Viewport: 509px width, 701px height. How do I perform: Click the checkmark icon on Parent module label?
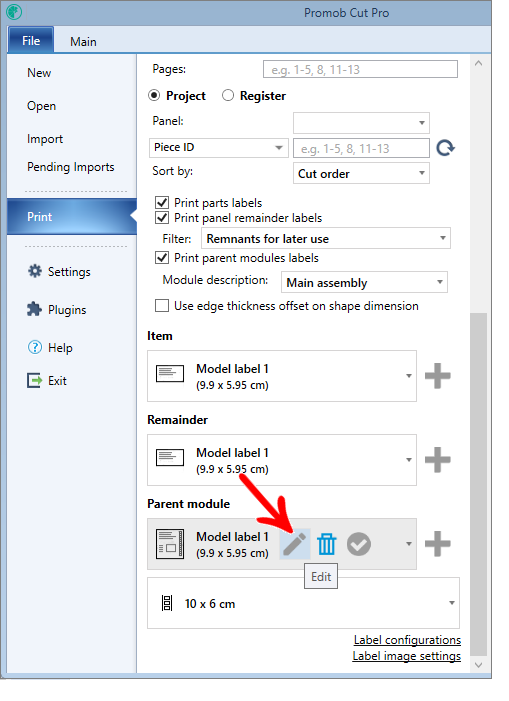(x=359, y=544)
